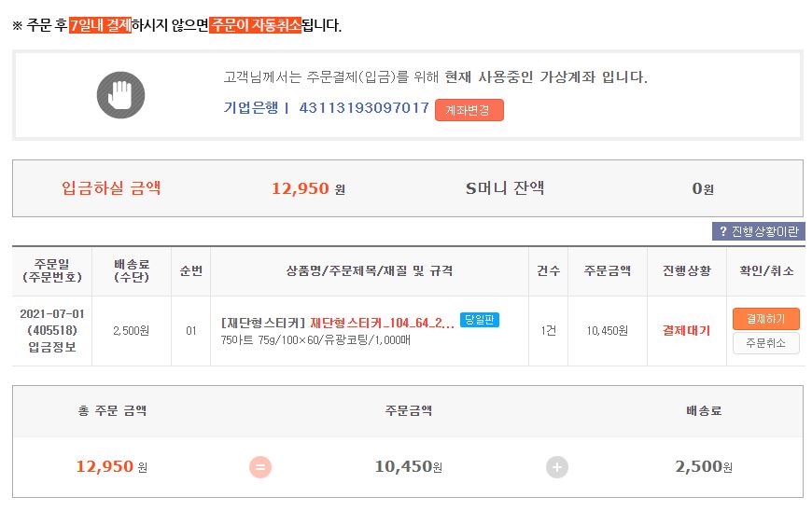Click the orange equals sign circle

pyautogui.click(x=260, y=466)
